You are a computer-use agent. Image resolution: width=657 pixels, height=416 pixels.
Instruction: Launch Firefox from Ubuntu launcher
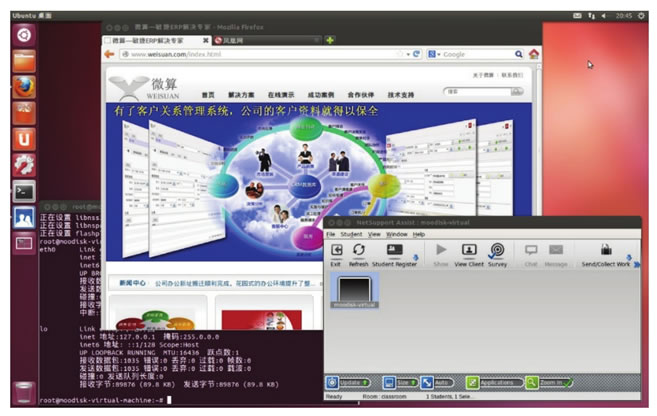[24, 87]
